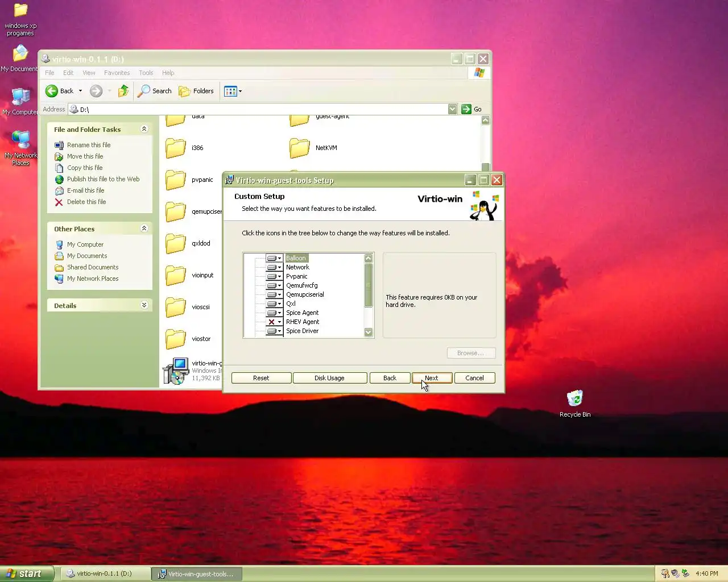Click the Explorer Forward arrow icon
Screen dimensions: 728x582
click(x=96, y=91)
